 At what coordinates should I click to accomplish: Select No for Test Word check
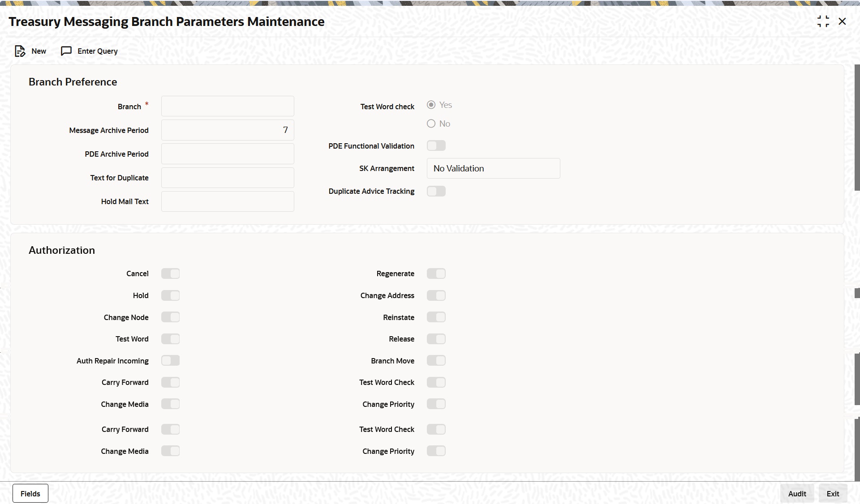coord(431,124)
